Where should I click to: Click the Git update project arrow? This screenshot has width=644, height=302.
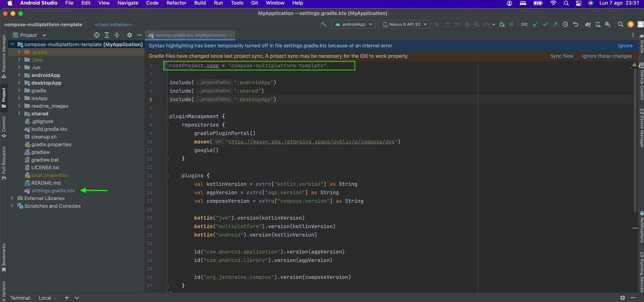[535, 24]
